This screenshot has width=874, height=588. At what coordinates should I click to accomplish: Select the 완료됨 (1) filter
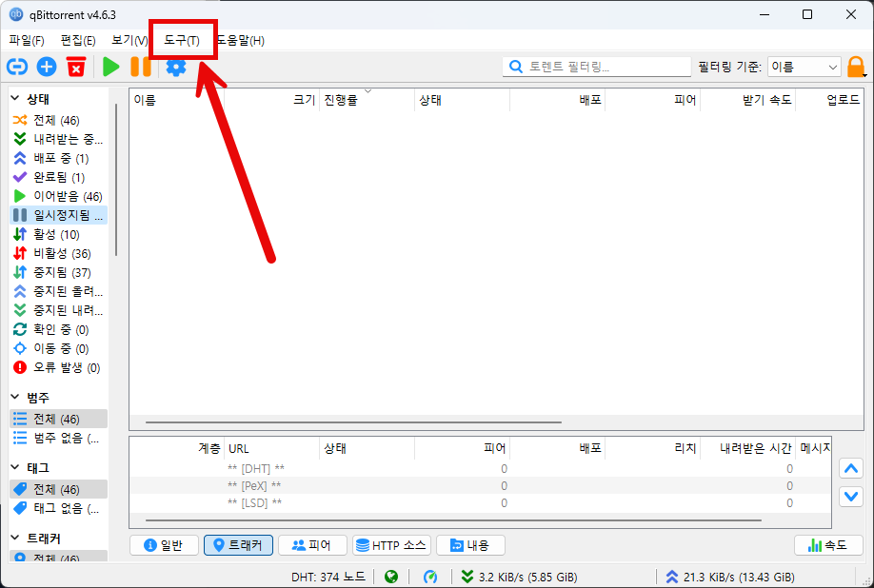58,177
